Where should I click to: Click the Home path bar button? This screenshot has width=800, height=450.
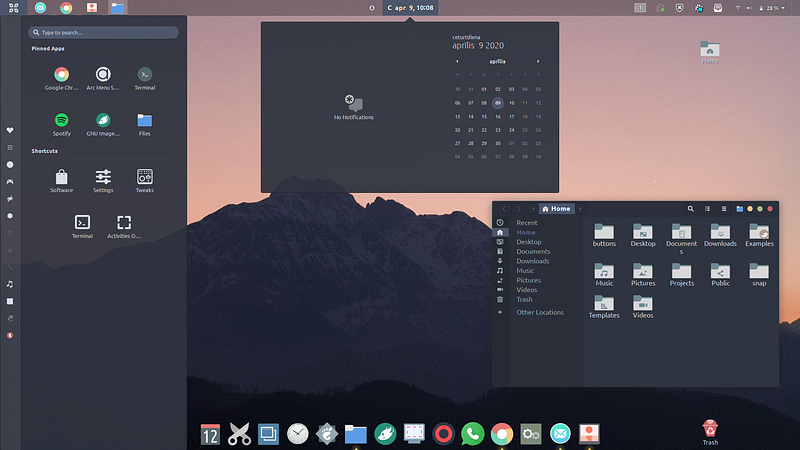pos(556,209)
